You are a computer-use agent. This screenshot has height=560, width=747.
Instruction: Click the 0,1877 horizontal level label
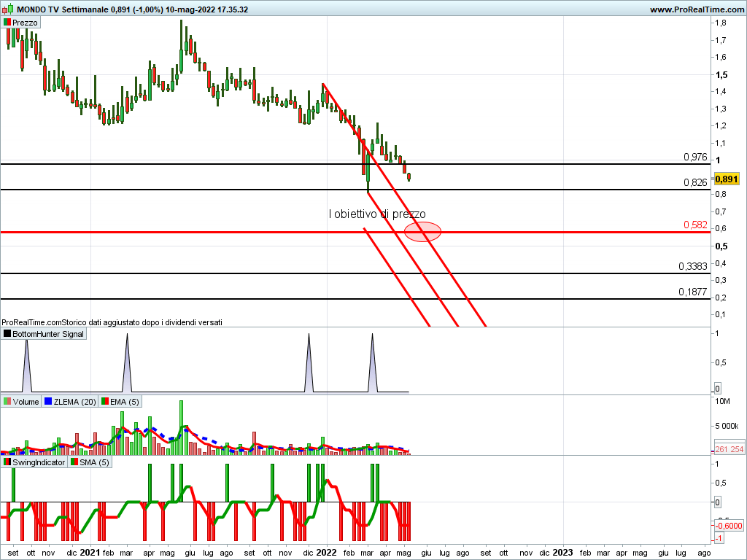[x=692, y=292]
